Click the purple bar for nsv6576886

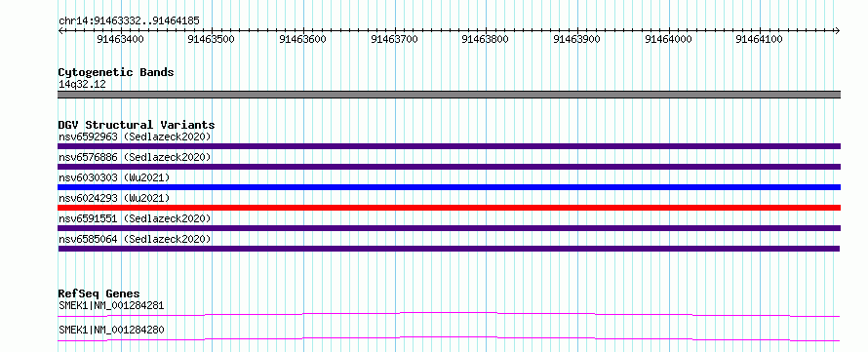click(450, 167)
